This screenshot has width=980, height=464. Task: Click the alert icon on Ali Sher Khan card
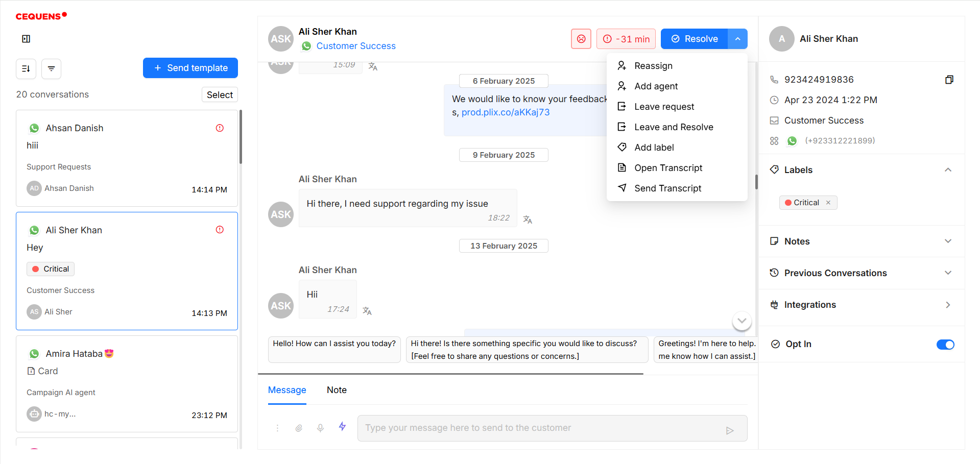(220, 230)
